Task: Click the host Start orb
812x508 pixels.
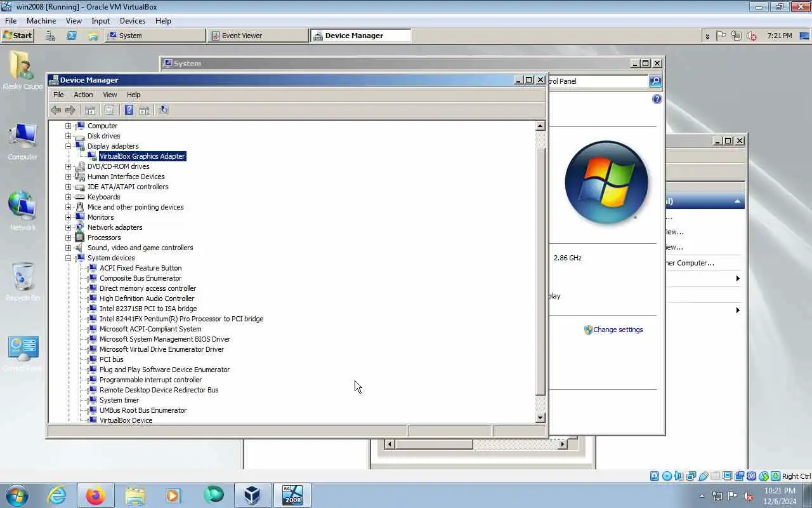Action: tap(17, 495)
